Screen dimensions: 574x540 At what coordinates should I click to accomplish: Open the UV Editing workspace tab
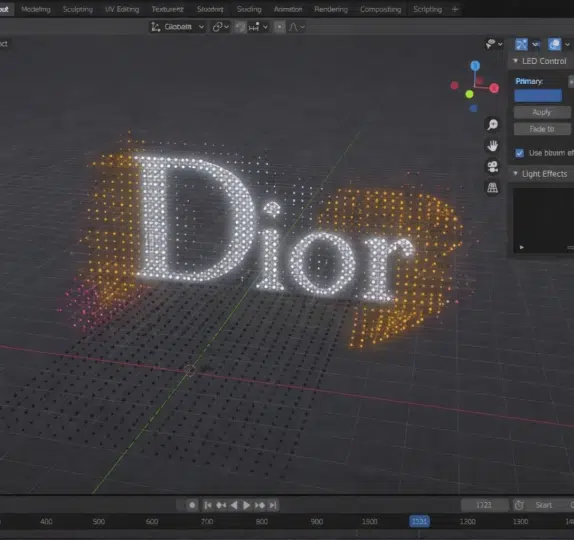pos(122,9)
